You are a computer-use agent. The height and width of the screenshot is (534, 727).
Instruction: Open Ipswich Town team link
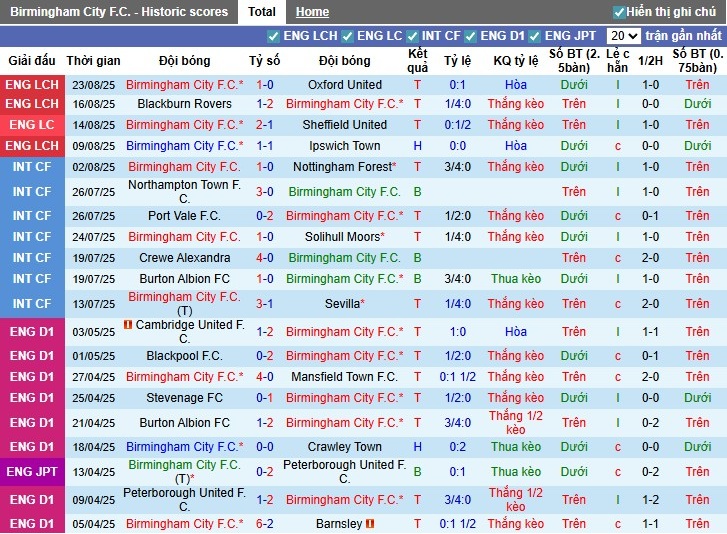(x=344, y=146)
